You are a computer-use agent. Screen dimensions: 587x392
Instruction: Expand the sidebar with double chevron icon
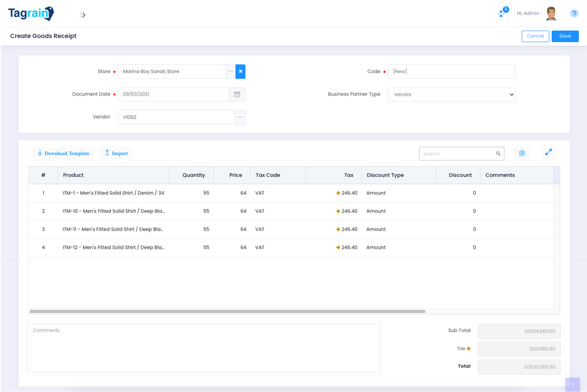coord(82,15)
